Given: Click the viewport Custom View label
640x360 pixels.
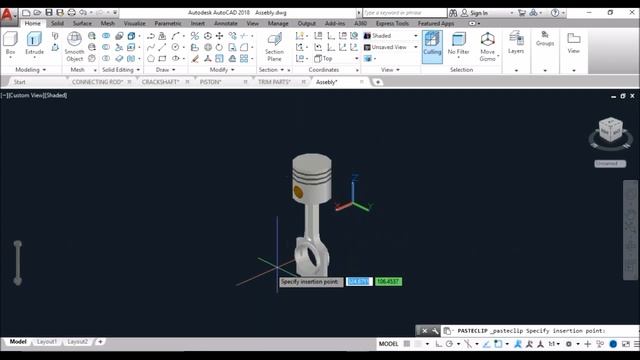Looking at the screenshot, I should [26, 95].
